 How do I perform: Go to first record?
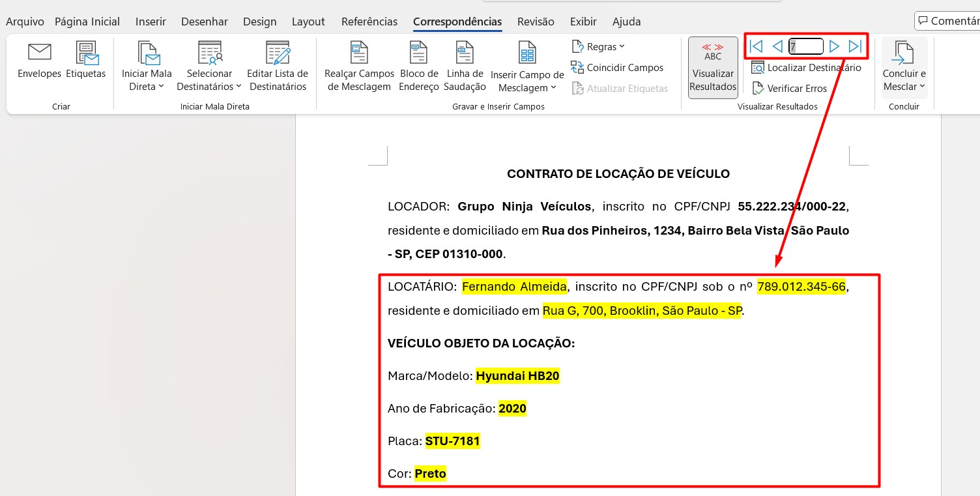[x=756, y=46]
